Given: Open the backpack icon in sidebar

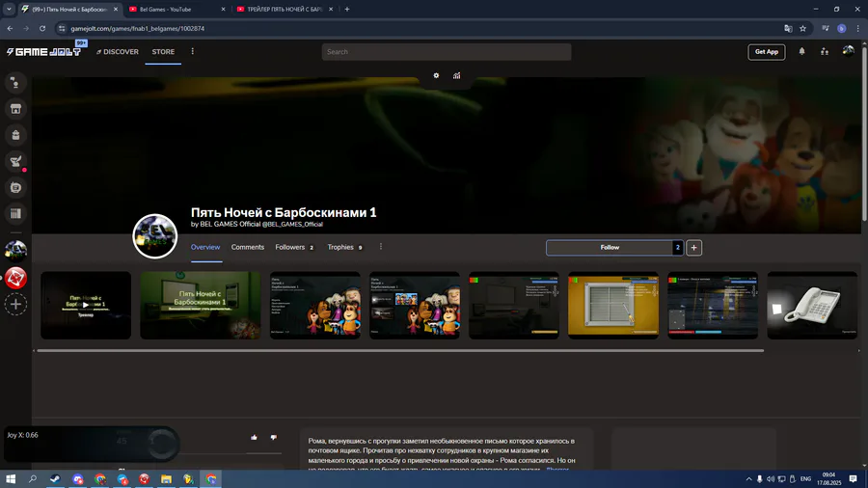Looking at the screenshot, I should pyautogui.click(x=15, y=135).
